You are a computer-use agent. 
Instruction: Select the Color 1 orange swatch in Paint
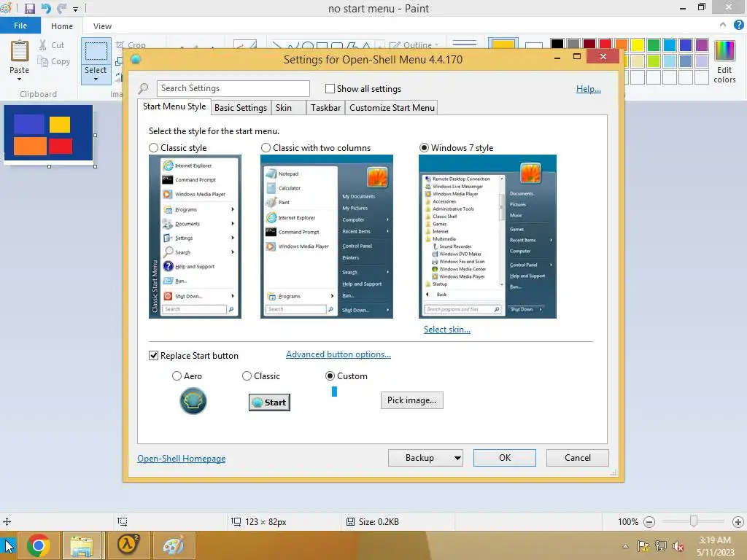(x=503, y=44)
